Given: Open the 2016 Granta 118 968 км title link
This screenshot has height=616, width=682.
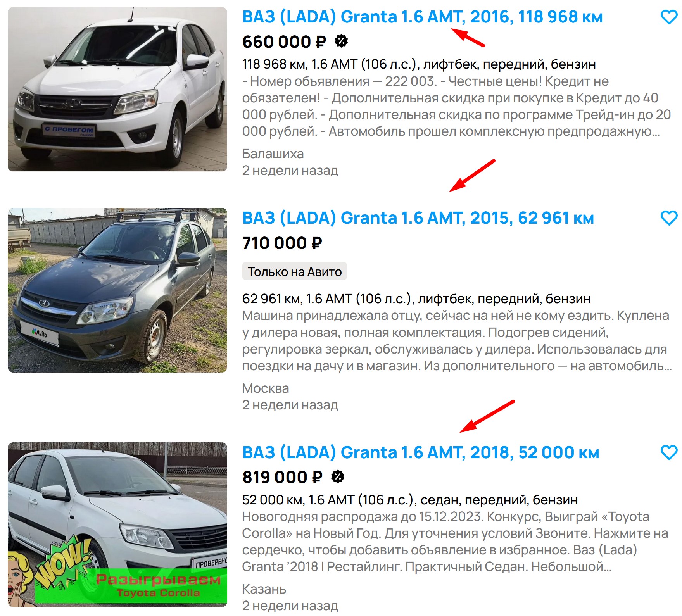Looking at the screenshot, I should coord(422,17).
